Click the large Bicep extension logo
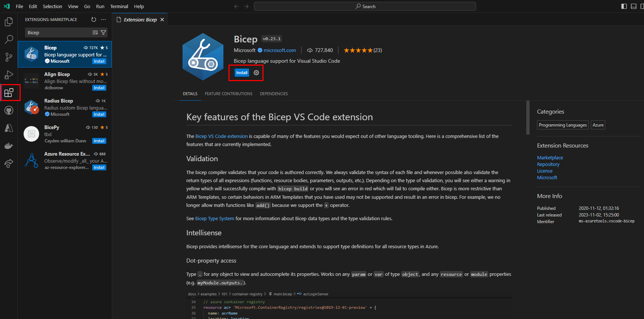 (203, 57)
